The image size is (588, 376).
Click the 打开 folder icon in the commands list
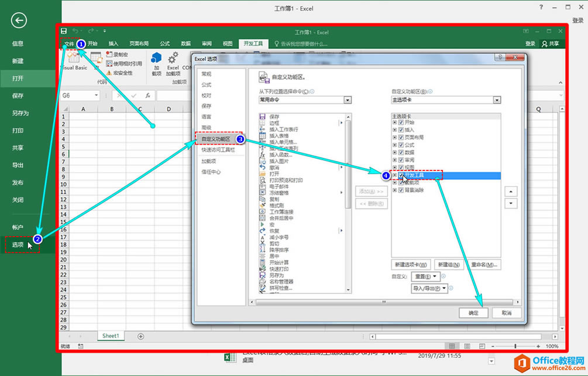(263, 174)
